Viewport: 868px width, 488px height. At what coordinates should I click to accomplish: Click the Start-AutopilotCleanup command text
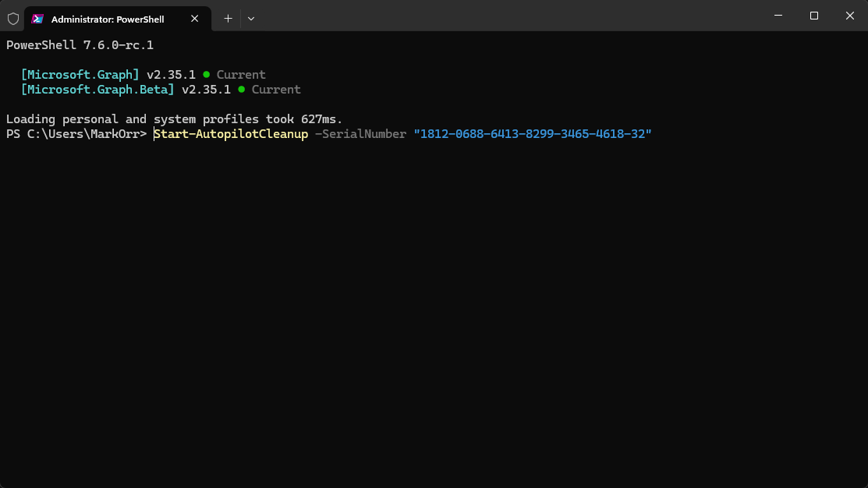(231, 134)
